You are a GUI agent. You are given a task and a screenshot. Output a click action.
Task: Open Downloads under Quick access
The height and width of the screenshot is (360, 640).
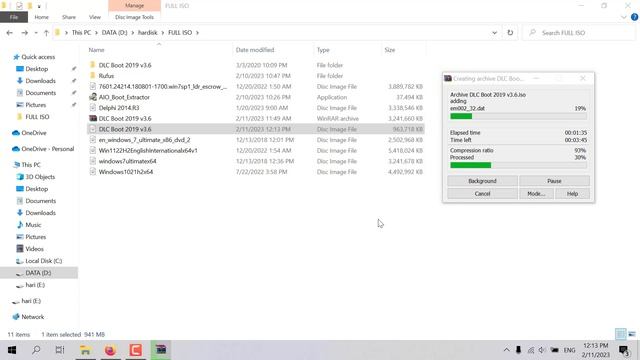click(40, 81)
